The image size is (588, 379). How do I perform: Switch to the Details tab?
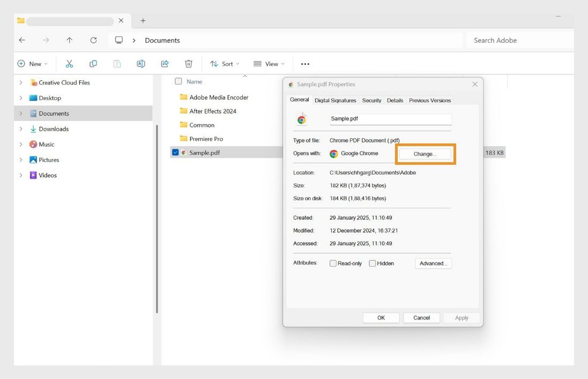(395, 100)
